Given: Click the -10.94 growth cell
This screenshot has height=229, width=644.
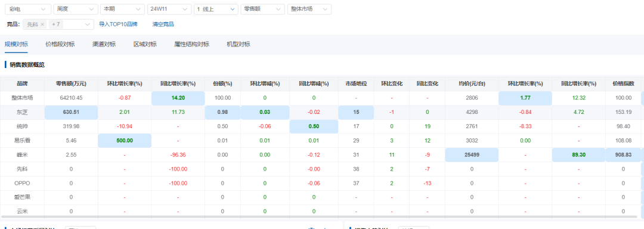Looking at the screenshot, I should [125, 126].
